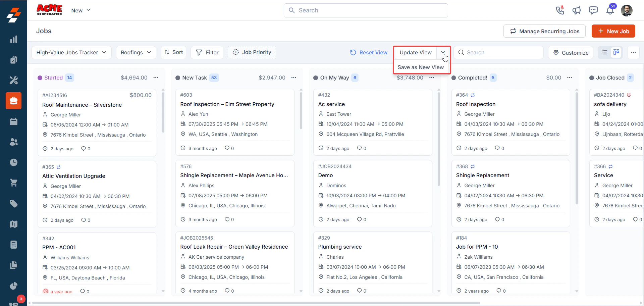Open the calculator sidebar icon
The image size is (644, 306).
click(13, 245)
